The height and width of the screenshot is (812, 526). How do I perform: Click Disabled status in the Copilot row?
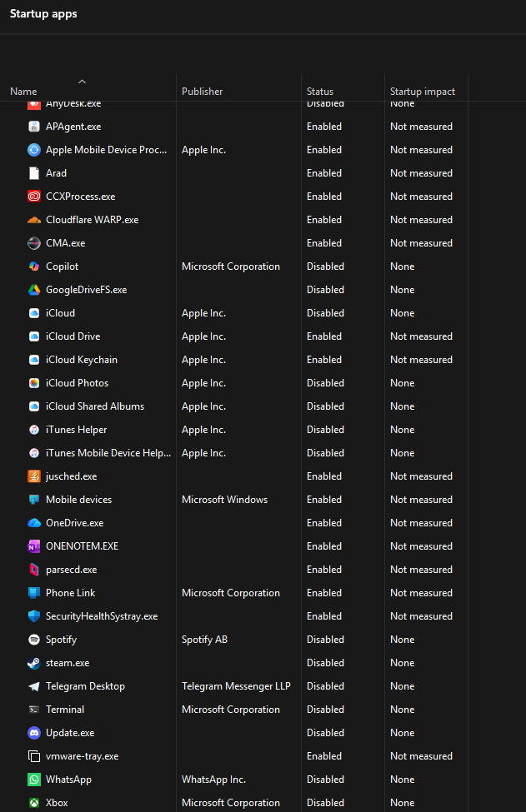point(325,267)
